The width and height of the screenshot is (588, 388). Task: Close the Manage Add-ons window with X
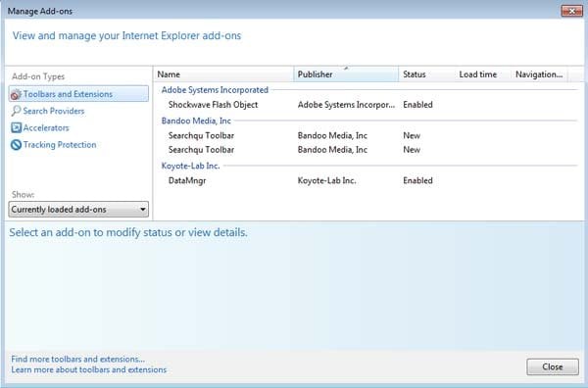pos(572,11)
